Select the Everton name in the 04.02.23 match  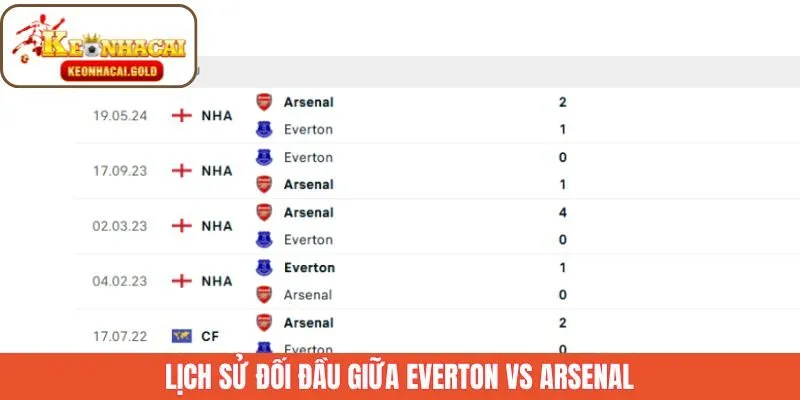pos(309,267)
